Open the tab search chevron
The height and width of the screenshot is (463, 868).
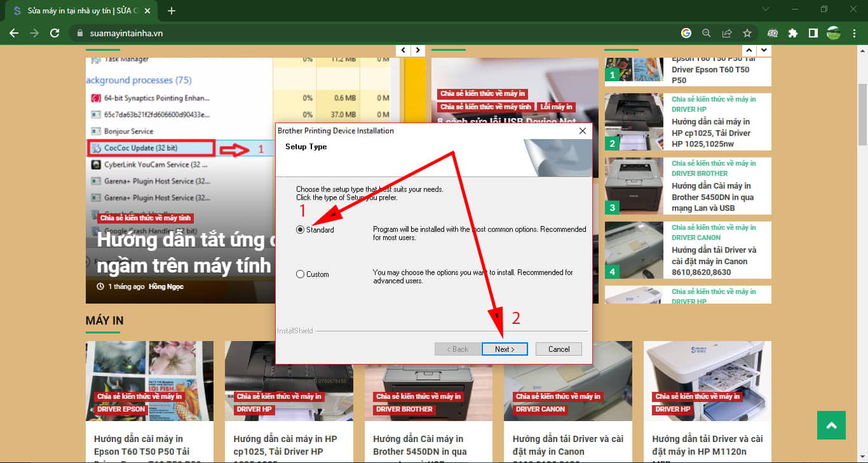point(765,10)
